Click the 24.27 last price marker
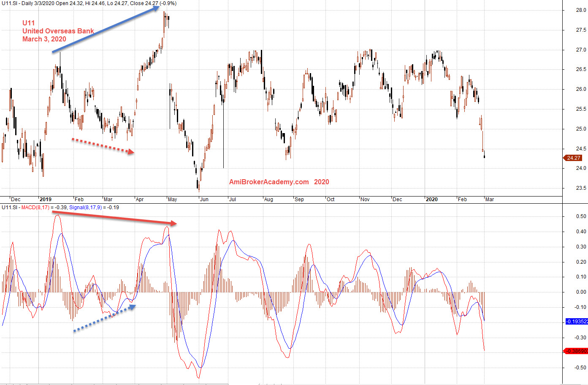The height and width of the screenshot is (385, 588). click(x=573, y=158)
